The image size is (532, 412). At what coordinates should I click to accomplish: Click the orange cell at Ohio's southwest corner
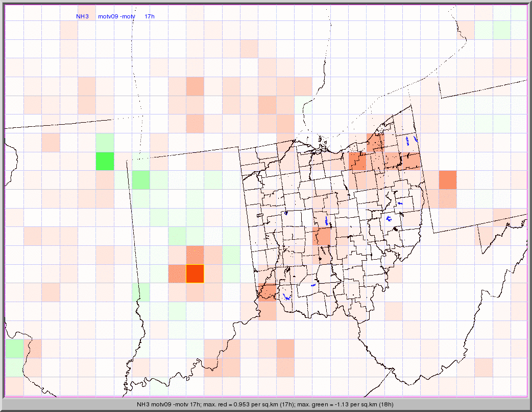pos(267,291)
